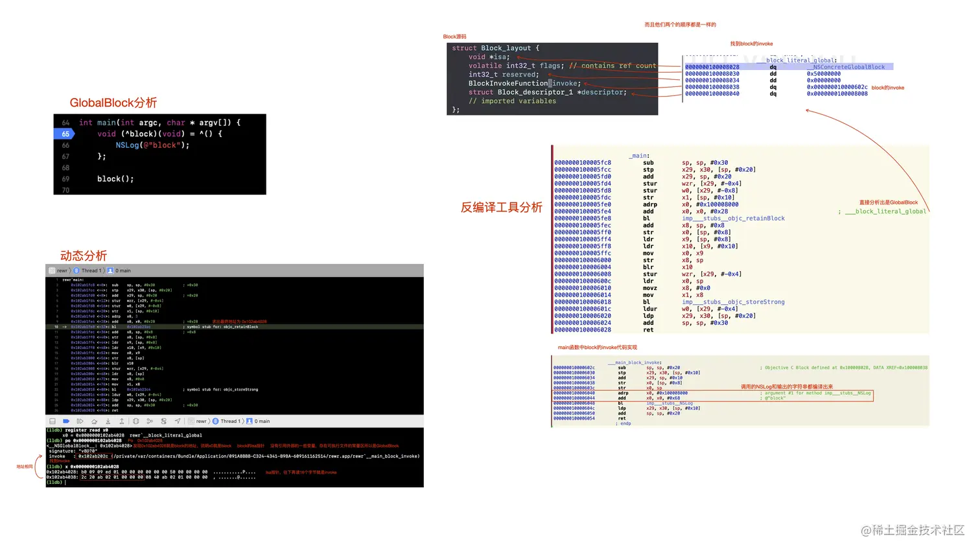Expand the Thread 1 breadcrumb menu

coord(229,421)
